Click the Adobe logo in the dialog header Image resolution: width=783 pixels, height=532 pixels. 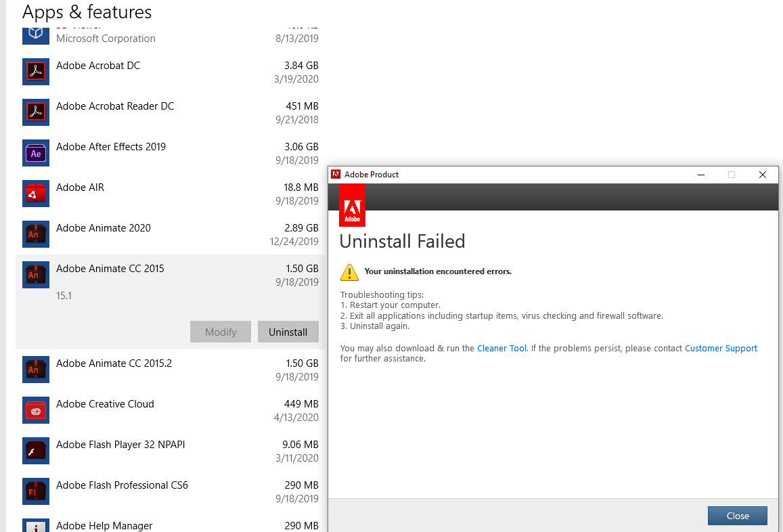352,204
